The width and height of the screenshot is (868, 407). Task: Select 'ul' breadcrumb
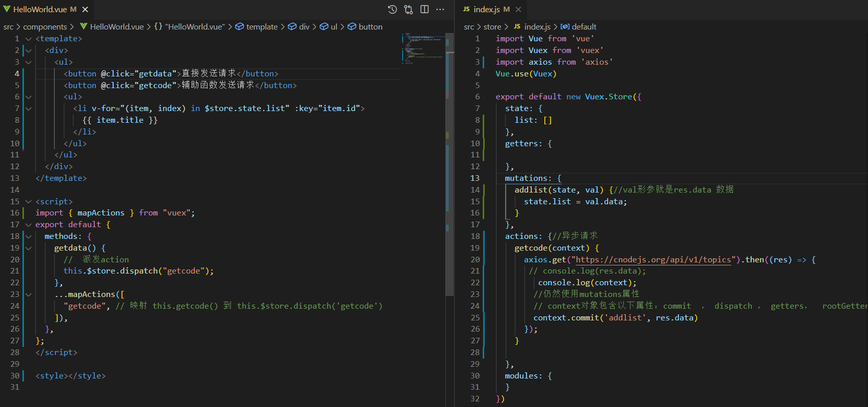pos(334,26)
